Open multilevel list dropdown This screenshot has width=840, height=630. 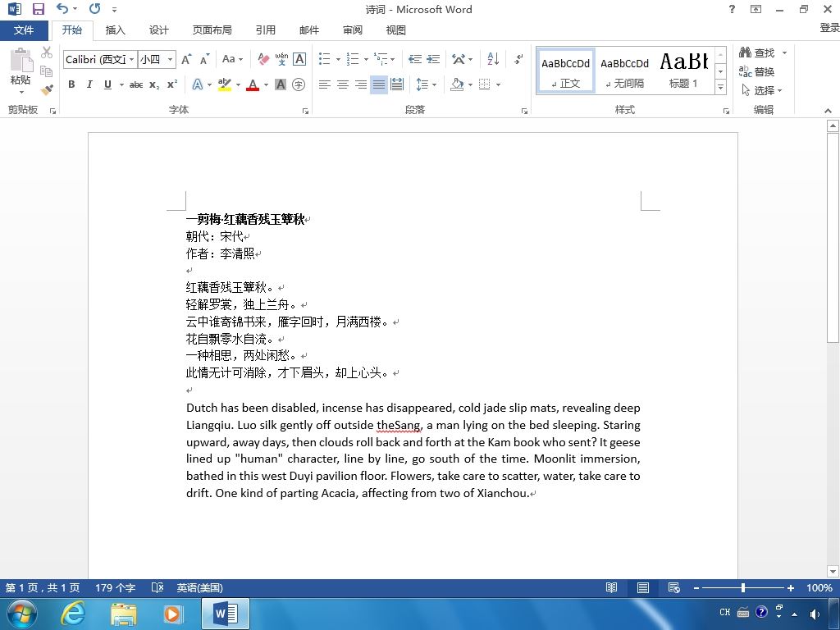pos(393,59)
